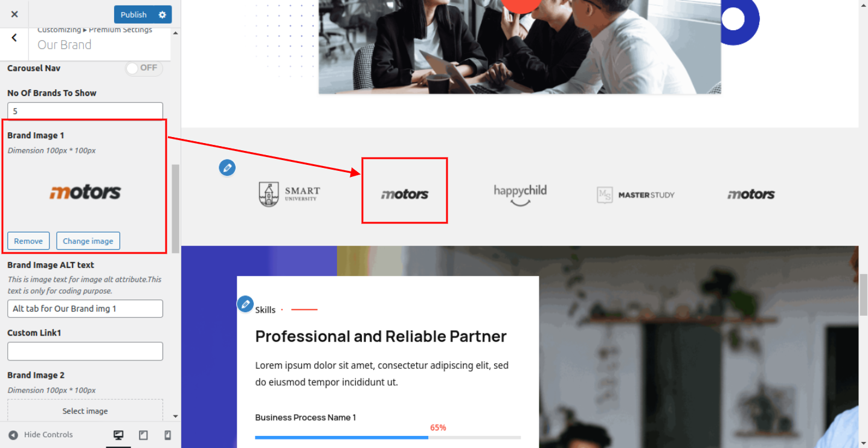Switch to desktop preview icon
868x448 pixels.
(x=118, y=435)
